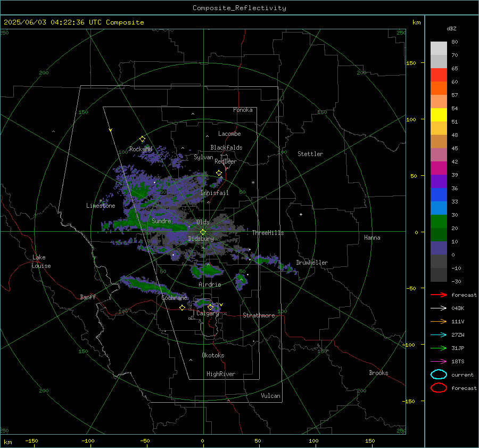
Task: Click yellow diamond marker near RockyMH
Action: click(x=142, y=139)
